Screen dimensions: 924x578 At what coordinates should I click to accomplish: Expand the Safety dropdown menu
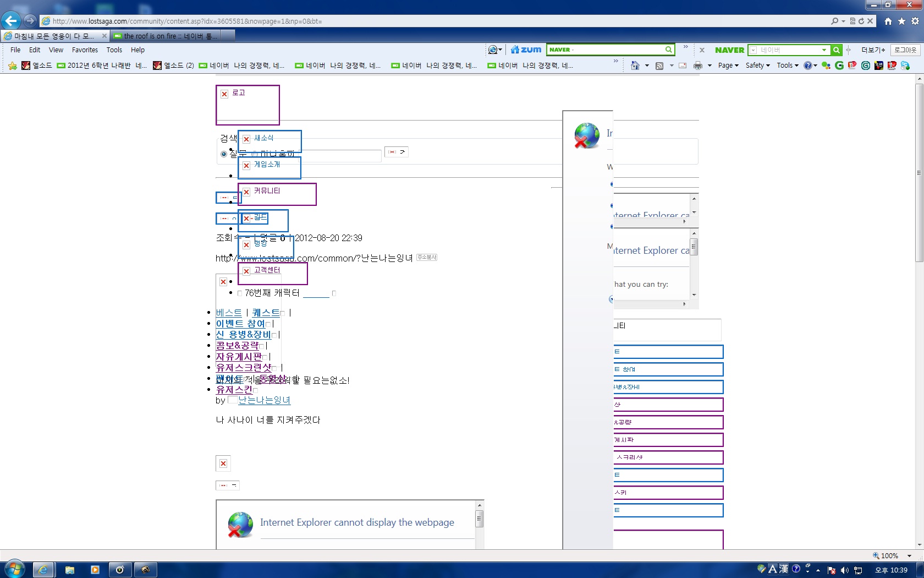point(758,66)
